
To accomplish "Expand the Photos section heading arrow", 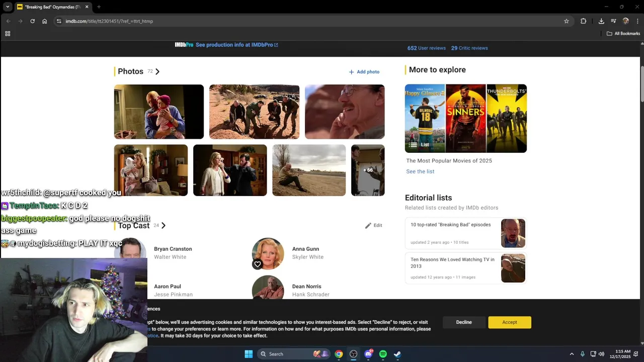I will [x=157, y=71].
